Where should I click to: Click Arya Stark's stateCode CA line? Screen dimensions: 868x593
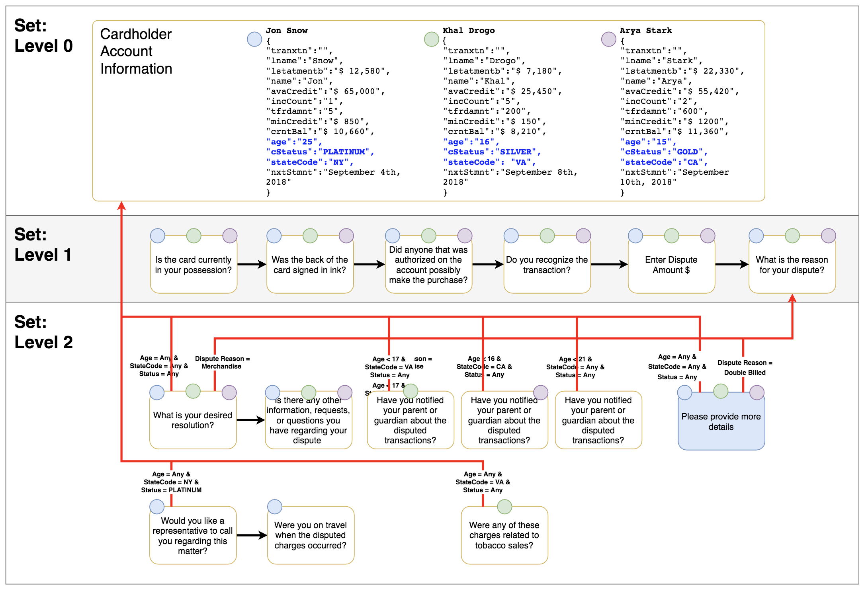tap(663, 162)
